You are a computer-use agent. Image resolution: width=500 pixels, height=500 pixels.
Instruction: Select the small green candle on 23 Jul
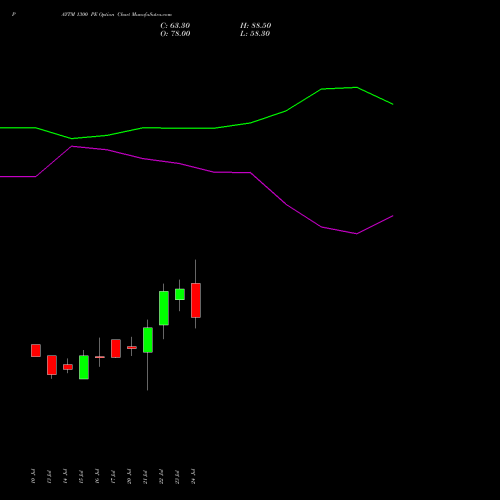tap(180, 294)
